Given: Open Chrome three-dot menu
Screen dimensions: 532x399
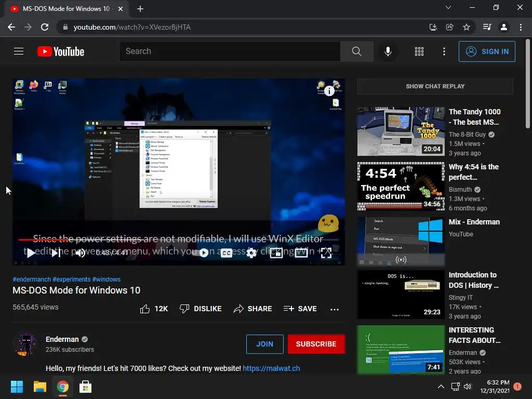Looking at the screenshot, I should coord(521,27).
